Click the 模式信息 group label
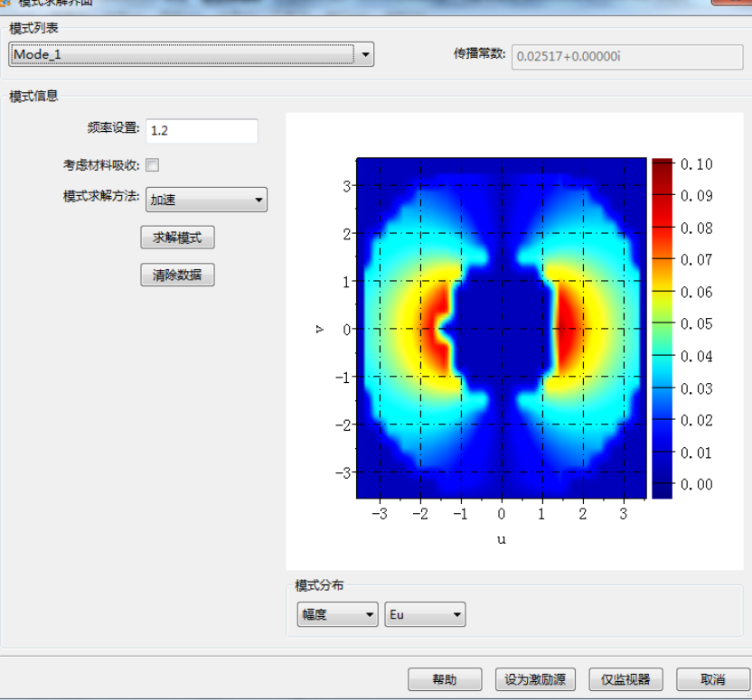 (x=33, y=96)
